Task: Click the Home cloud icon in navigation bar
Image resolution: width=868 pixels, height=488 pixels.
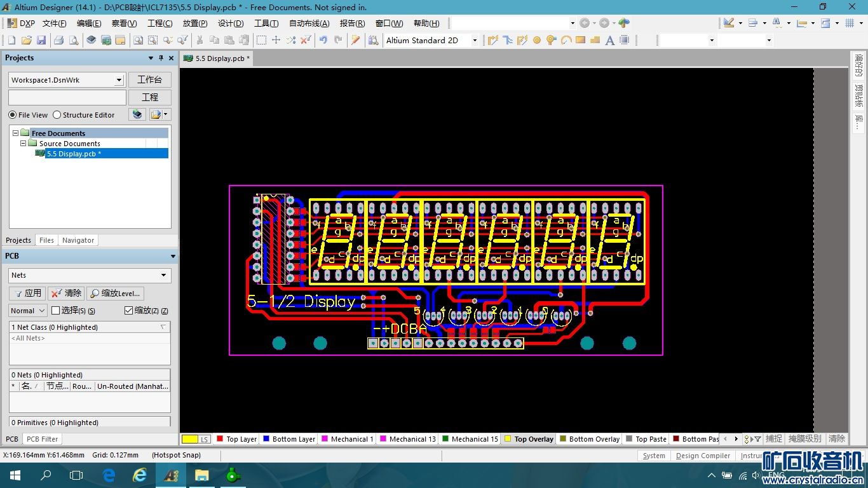Action: 624,23
